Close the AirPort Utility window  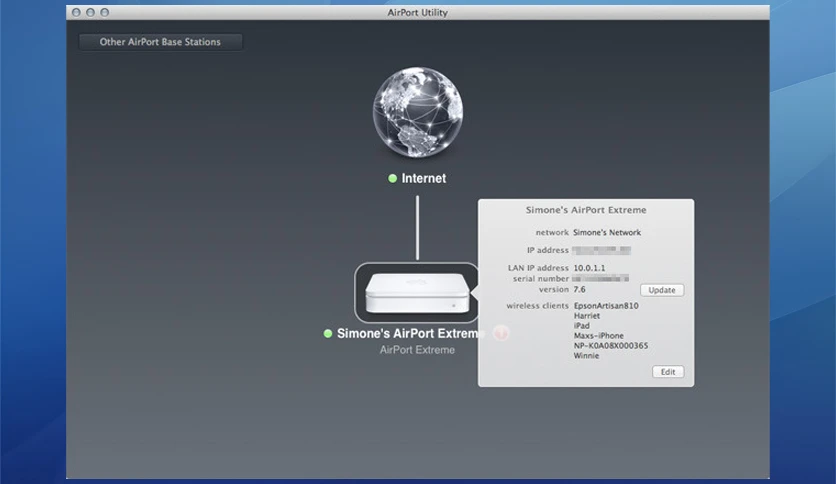pyautogui.click(x=76, y=12)
